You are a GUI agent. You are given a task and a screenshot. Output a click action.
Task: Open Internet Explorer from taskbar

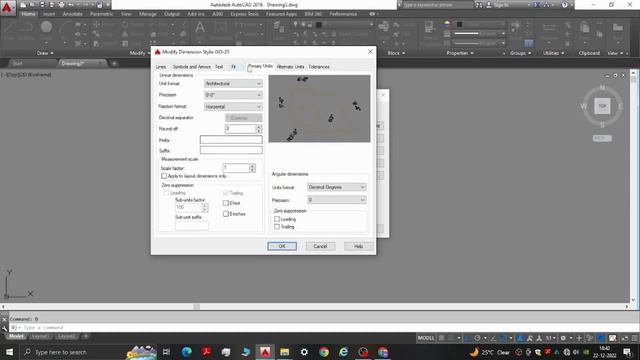[343, 352]
